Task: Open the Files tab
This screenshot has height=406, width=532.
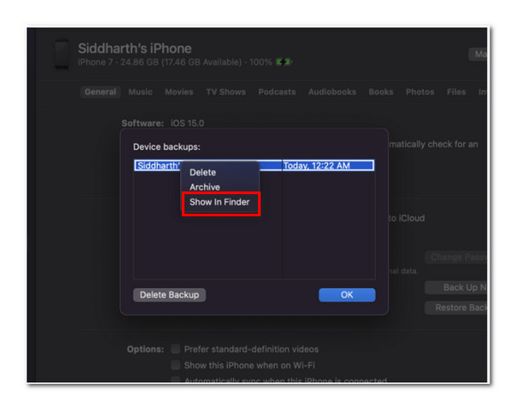Action: pos(456,92)
